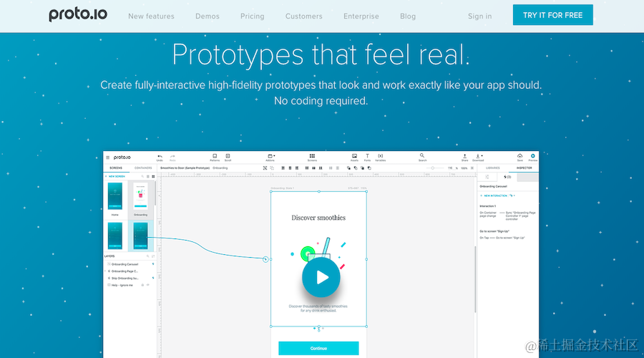Select the Interaction 1 entry
Screen dimensions: 644x358
click(x=488, y=206)
